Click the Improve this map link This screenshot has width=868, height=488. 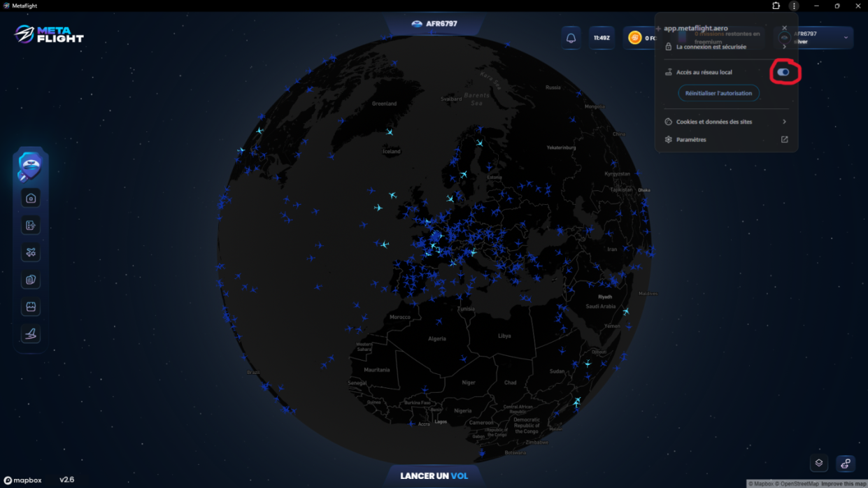pos(844,484)
